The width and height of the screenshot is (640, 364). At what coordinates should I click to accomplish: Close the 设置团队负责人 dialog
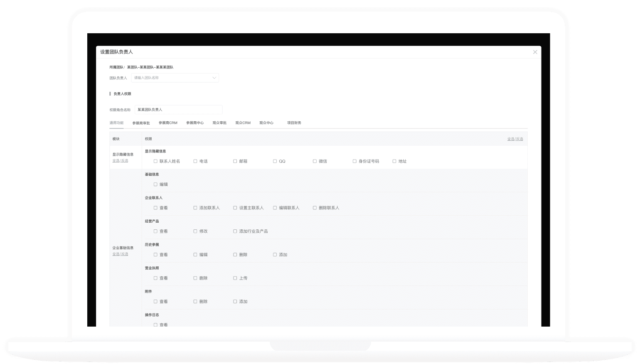[x=535, y=52]
